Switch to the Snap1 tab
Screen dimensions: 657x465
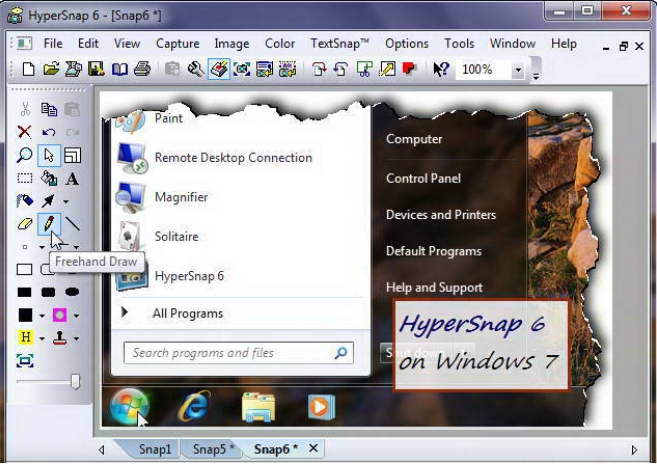(155, 449)
